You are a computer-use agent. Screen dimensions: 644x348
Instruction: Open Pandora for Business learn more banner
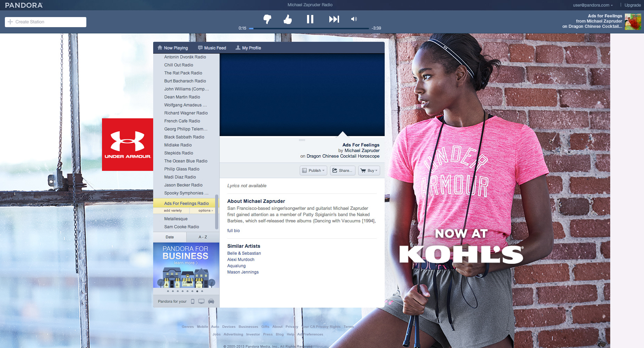click(186, 265)
